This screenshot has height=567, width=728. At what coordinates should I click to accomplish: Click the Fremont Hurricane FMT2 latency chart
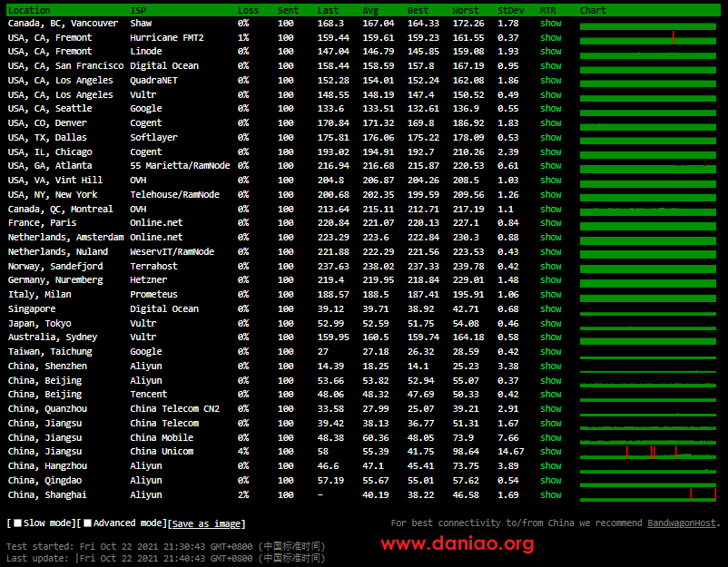point(648,37)
